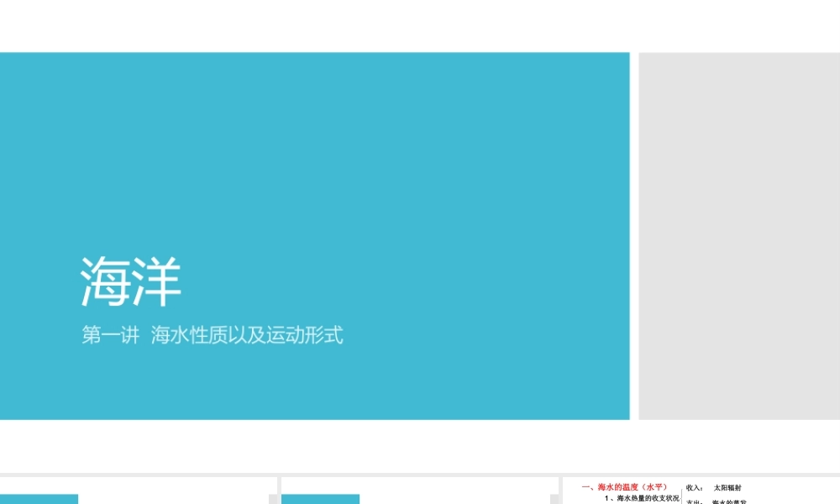This screenshot has height=504, width=840.
Task: Click the red heading 一、海水的温度（水平）
Action: [x=625, y=487]
